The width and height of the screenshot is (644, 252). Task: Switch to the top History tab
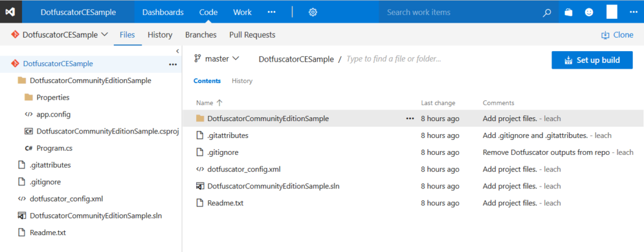pos(160,35)
